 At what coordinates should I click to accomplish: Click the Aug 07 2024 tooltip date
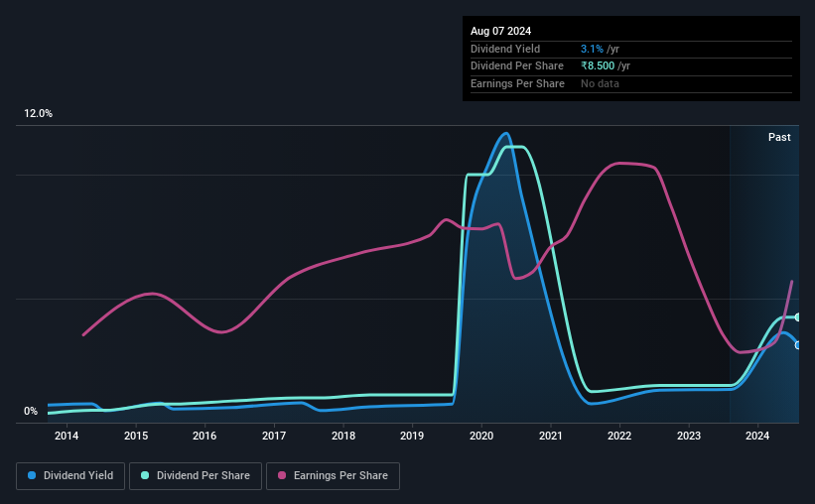500,31
